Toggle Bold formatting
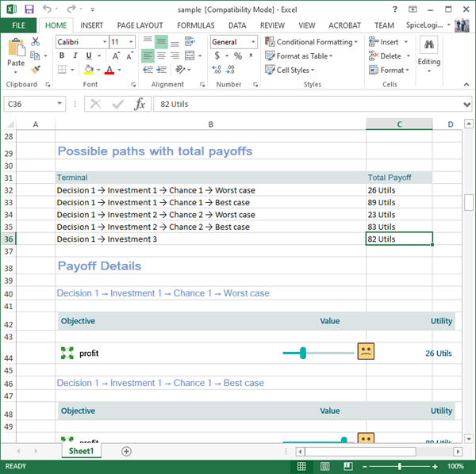Screen dimensions: 476x474 pos(63,56)
